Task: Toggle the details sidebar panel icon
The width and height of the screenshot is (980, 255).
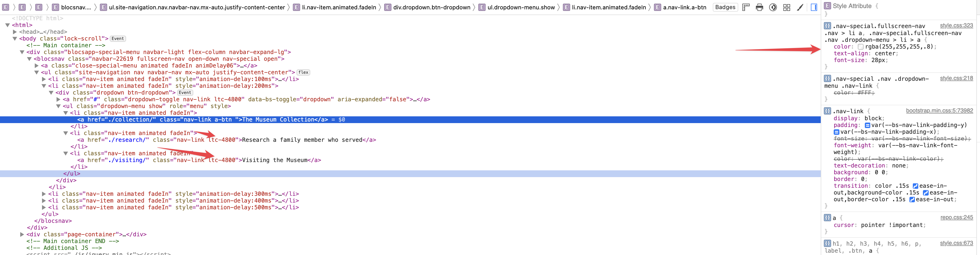Action: (814, 7)
